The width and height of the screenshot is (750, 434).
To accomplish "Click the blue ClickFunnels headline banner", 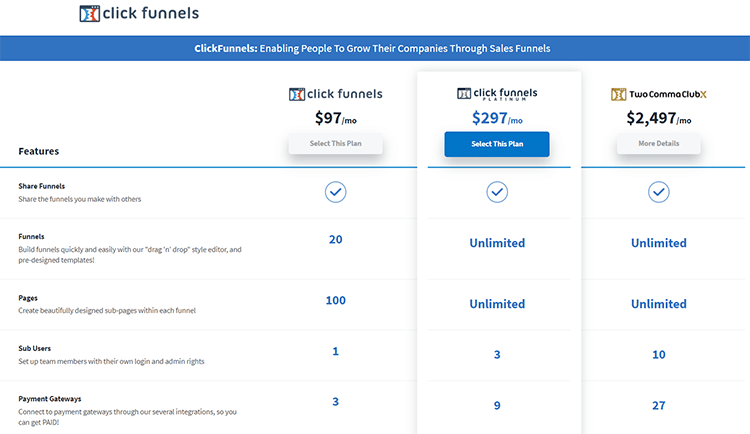I will (374, 48).
